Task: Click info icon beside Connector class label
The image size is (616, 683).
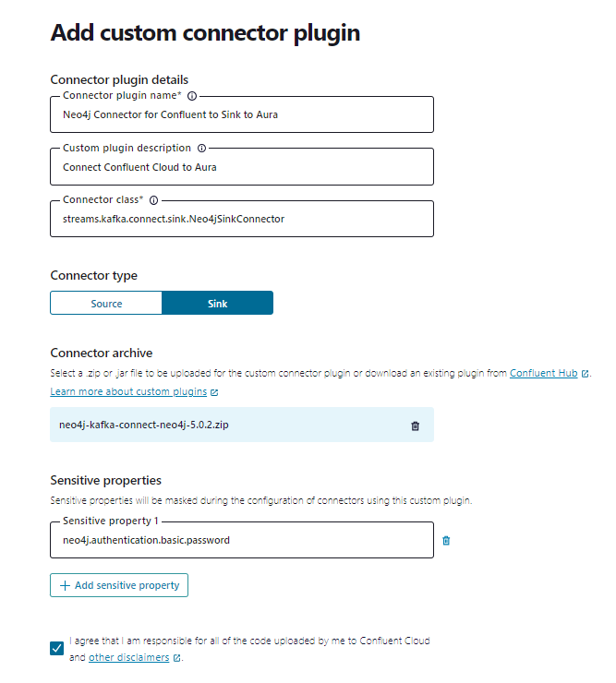Action: [x=153, y=200]
